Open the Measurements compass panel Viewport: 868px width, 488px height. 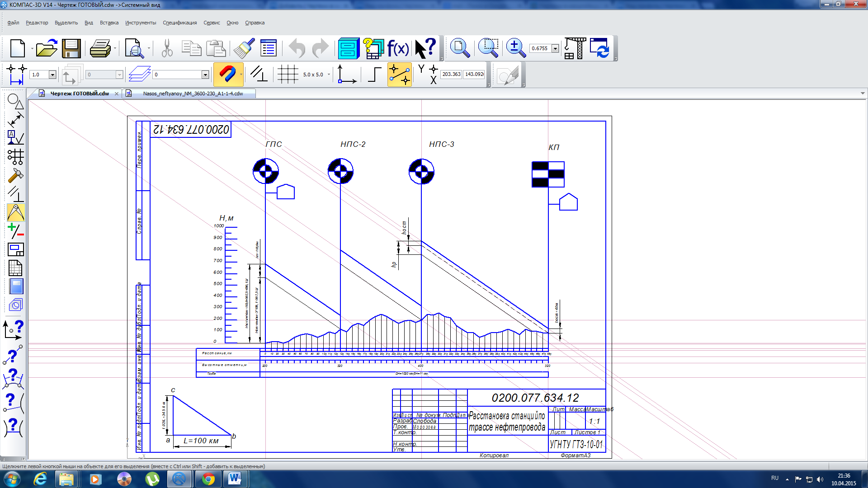(15, 212)
